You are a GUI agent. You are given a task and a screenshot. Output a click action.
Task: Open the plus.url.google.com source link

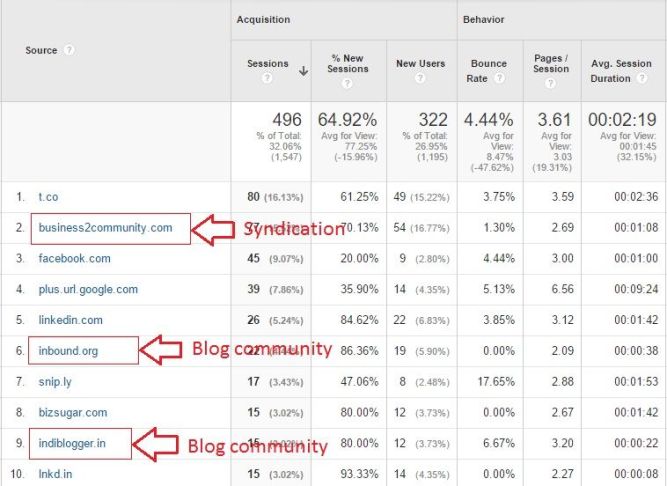click(88, 290)
